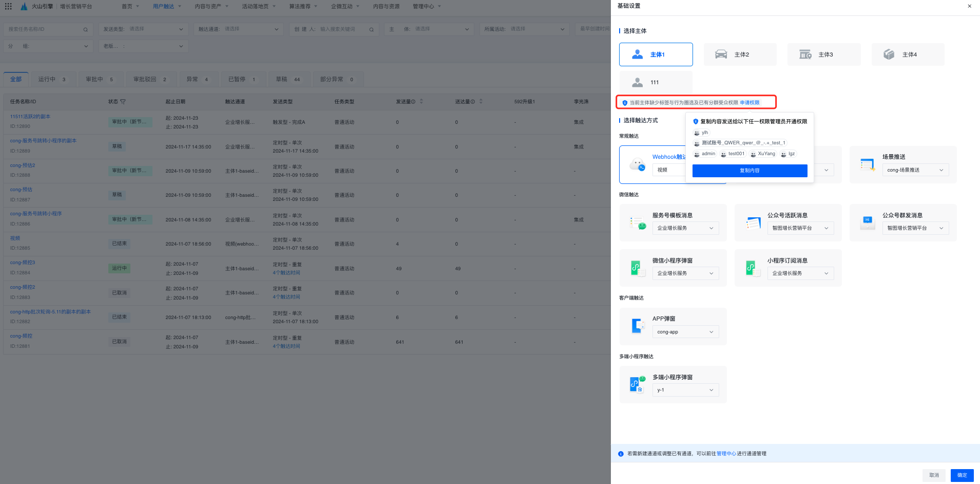Click the 场景推送 card icon
The width and height of the screenshot is (980, 484).
(x=868, y=164)
